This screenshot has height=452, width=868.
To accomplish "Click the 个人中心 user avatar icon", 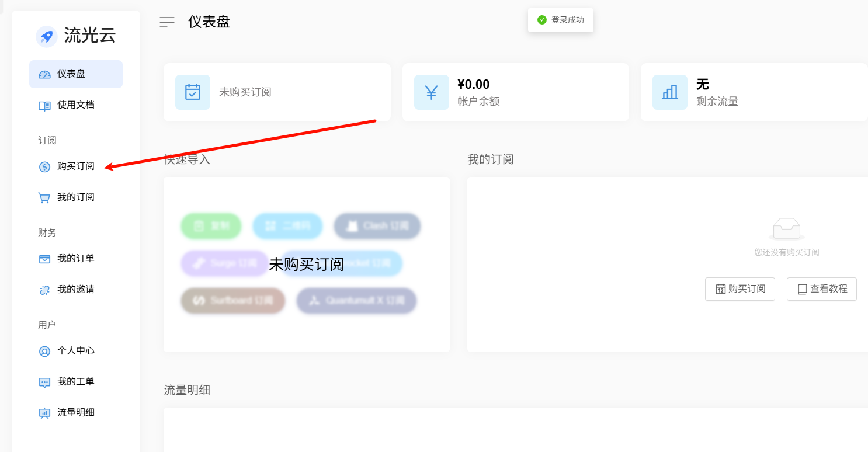I will pos(44,352).
